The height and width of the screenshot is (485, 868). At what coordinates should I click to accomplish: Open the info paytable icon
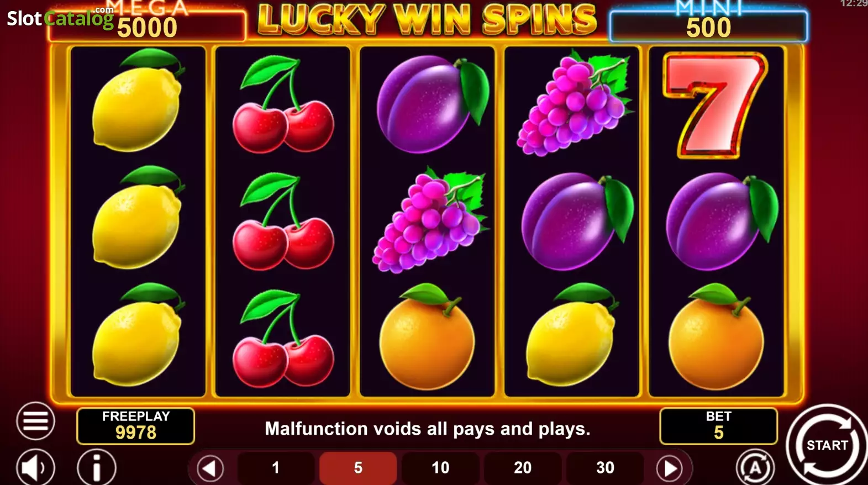(x=97, y=467)
